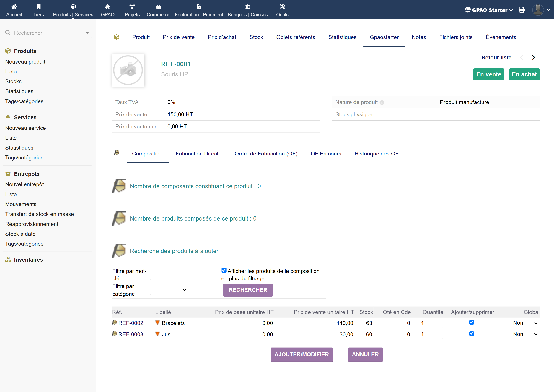Click the product photo placeholder thumbnail

click(128, 70)
